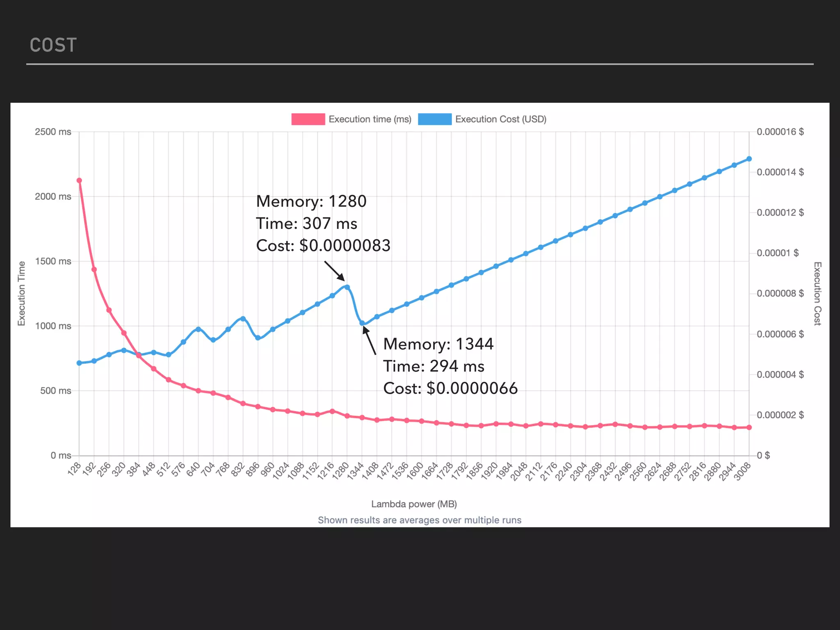This screenshot has height=630, width=840.
Task: Click the '0 $' right axis label
Action: point(763,456)
